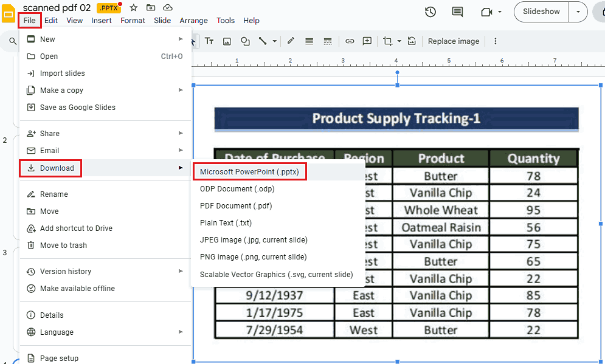Viewport: 605px width, 364px height.
Task: Expand the Version history submenu
Action: point(181,271)
